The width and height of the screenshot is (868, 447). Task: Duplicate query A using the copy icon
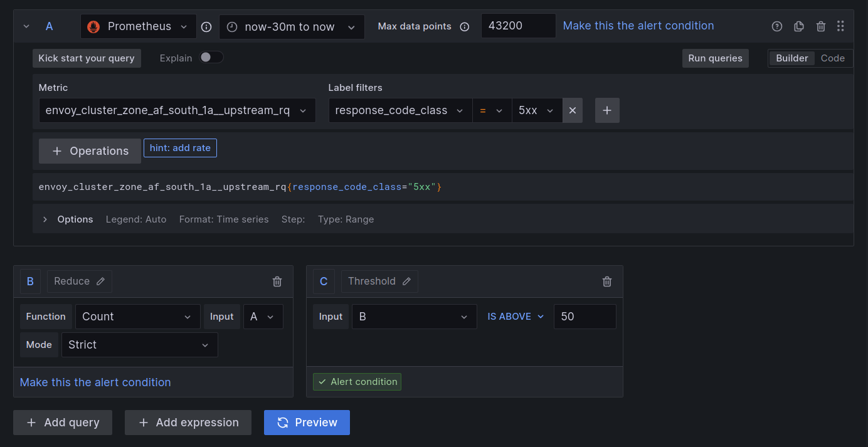[x=798, y=26]
